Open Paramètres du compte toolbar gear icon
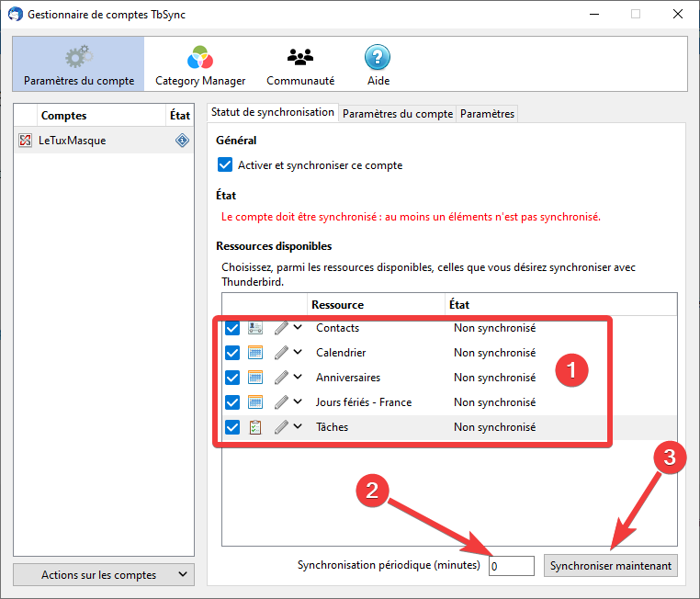The width and height of the screenshot is (700, 599). pyautogui.click(x=79, y=57)
